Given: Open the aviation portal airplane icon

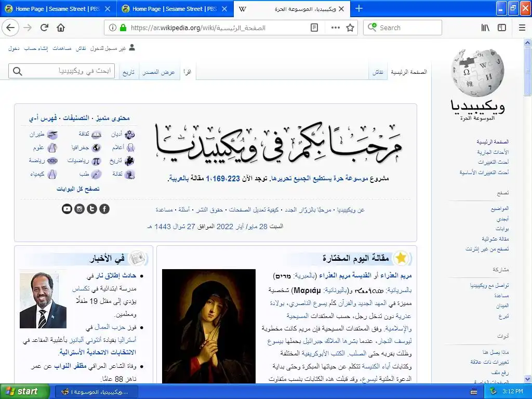Looking at the screenshot, I should (52, 135).
